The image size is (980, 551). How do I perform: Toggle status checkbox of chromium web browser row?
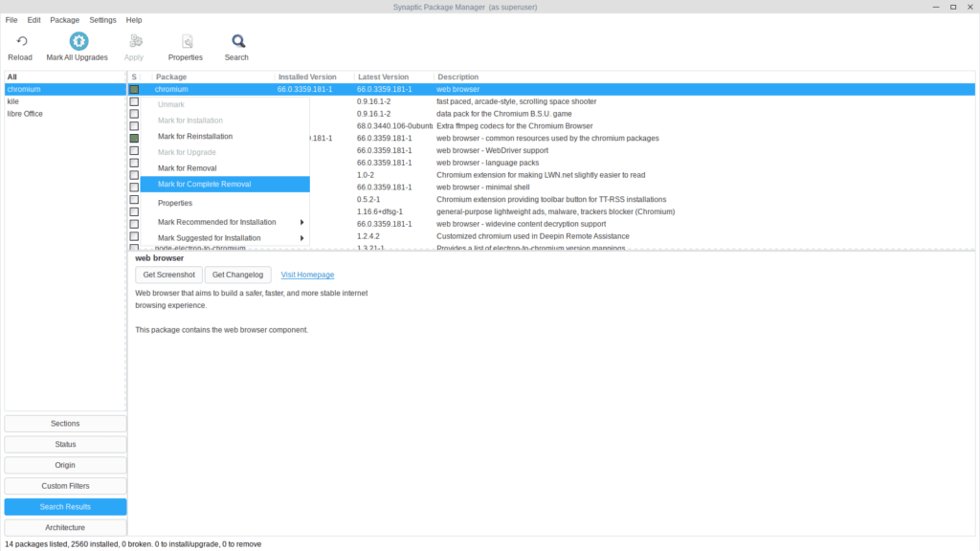[x=134, y=89]
